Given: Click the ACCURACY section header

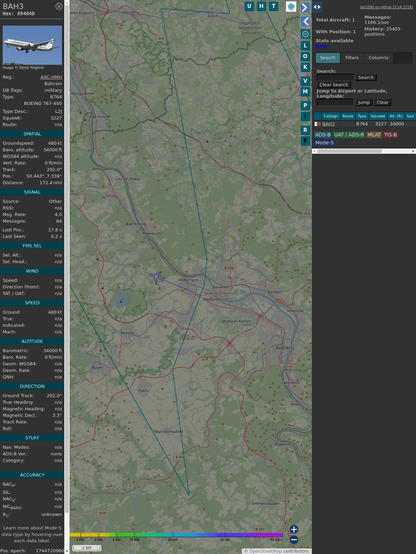Looking at the screenshot, I should pyautogui.click(x=32, y=475).
